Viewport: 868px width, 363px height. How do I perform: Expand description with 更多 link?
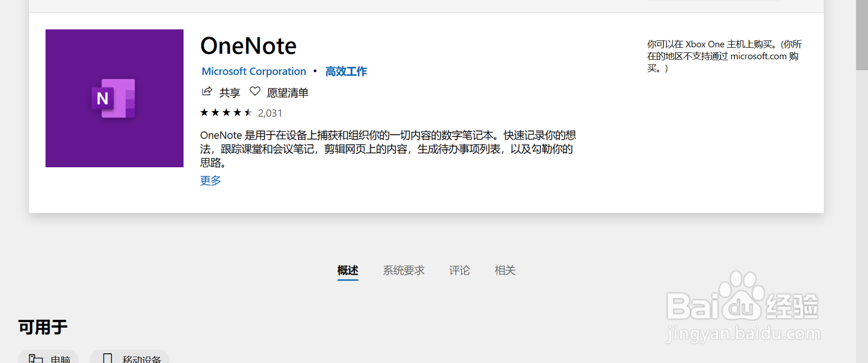(x=210, y=180)
